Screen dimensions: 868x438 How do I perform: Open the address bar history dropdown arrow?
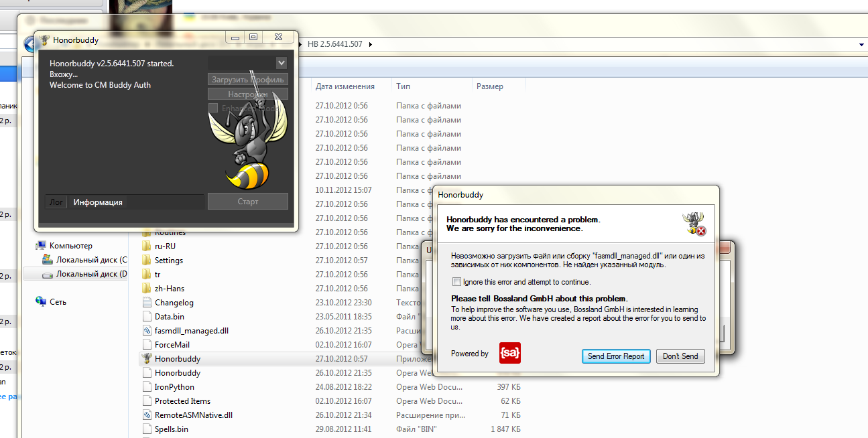point(861,44)
